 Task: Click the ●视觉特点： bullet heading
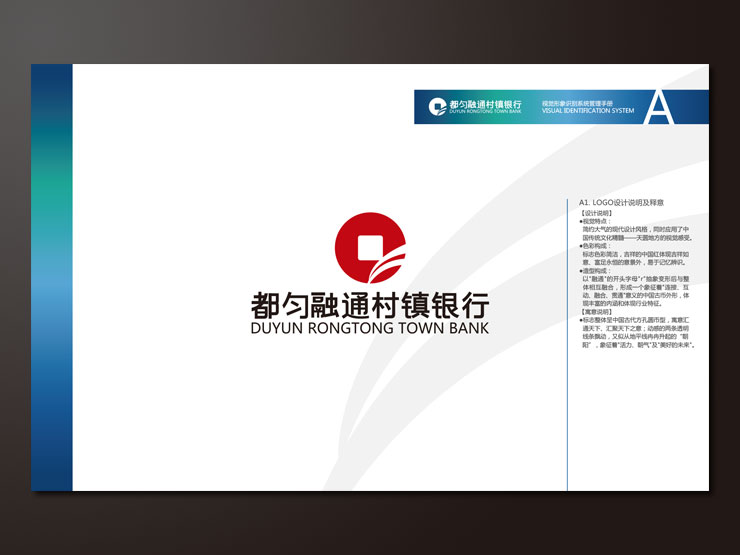[595, 221]
